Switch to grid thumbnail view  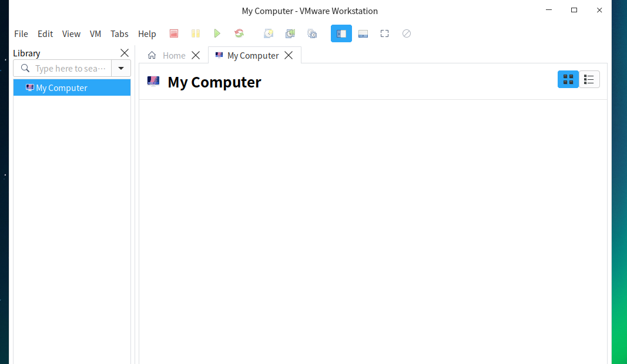tap(568, 79)
